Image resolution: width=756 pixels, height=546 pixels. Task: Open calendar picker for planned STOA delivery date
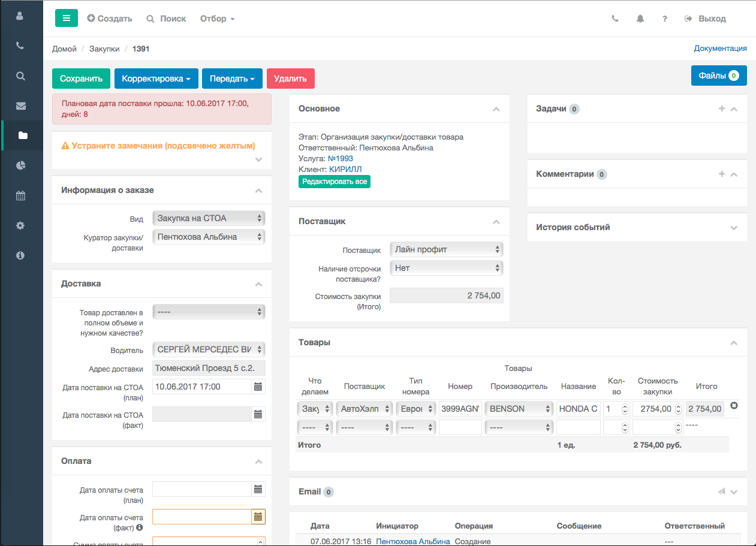point(258,387)
